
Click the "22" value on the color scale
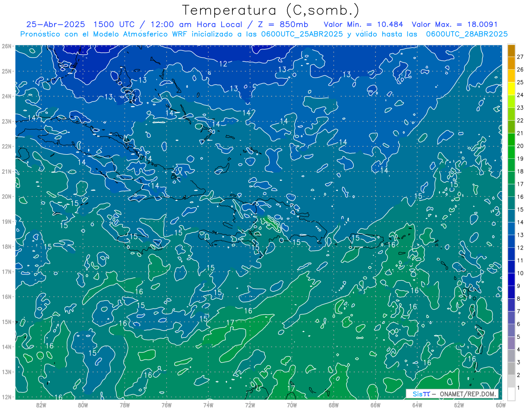(x=520, y=121)
